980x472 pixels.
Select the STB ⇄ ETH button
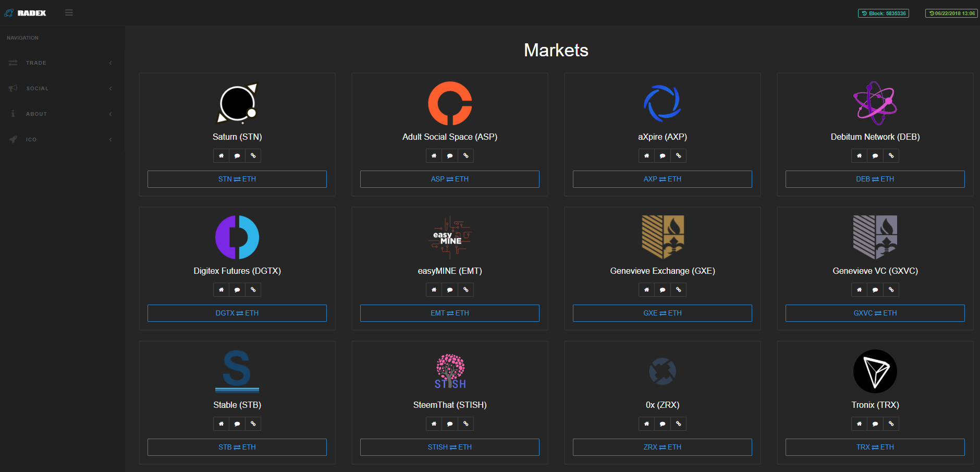tap(237, 447)
